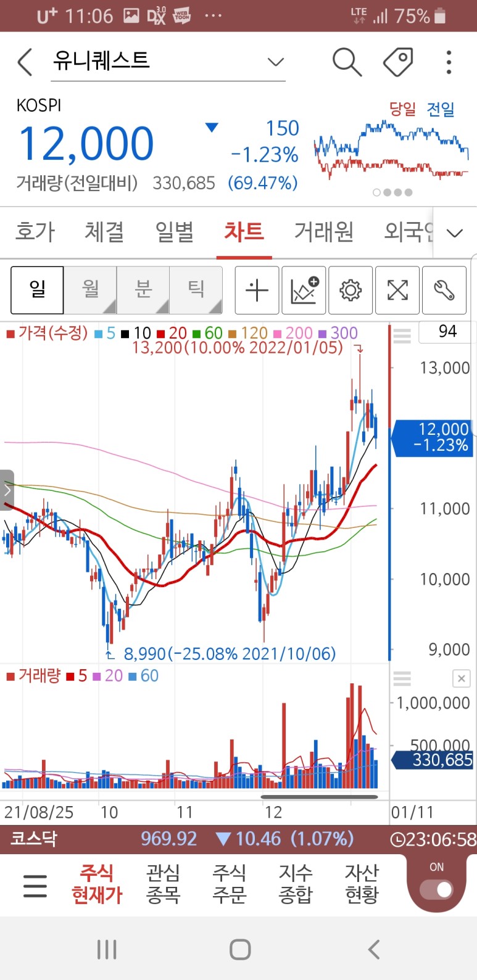Expand the tab list chevron
The image size is (477, 980).
click(x=455, y=233)
